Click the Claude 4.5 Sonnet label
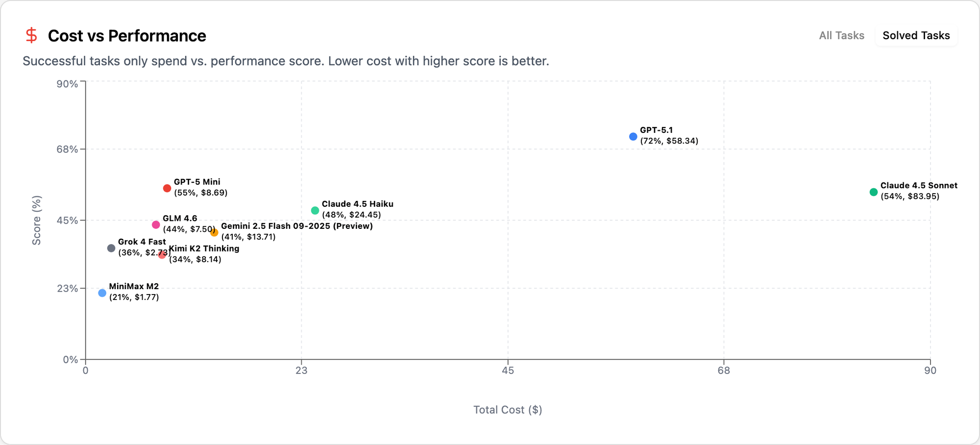This screenshot has width=980, height=445. [x=918, y=186]
